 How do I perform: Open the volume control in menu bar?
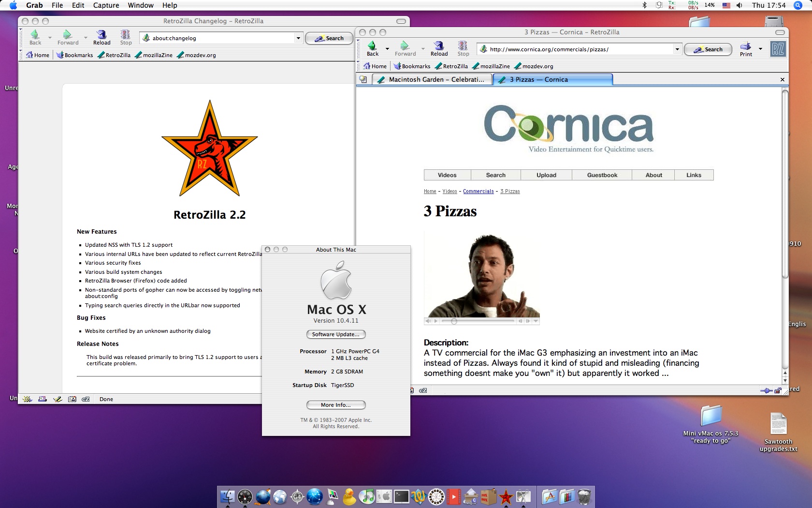coord(739,5)
